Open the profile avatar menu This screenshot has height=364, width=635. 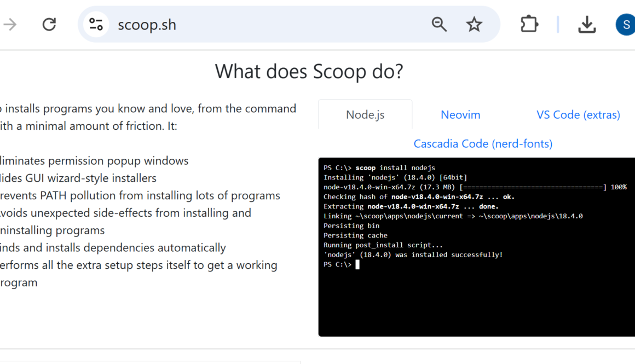pos(626,25)
